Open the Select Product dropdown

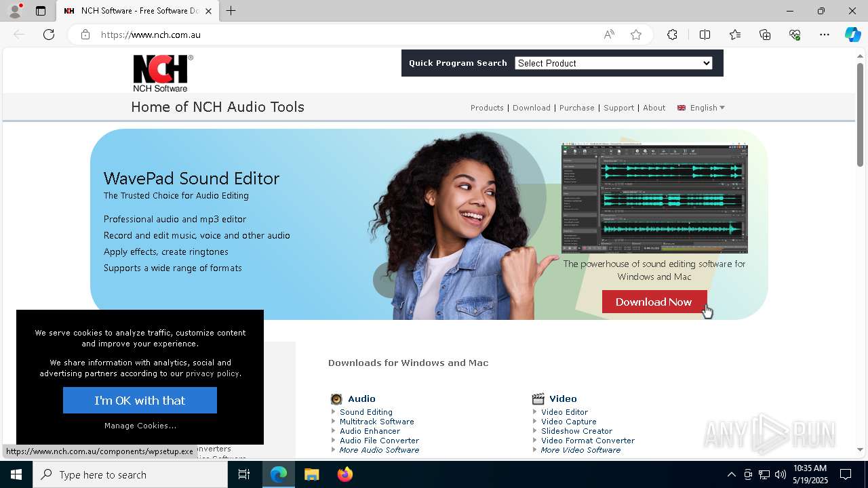coord(614,63)
